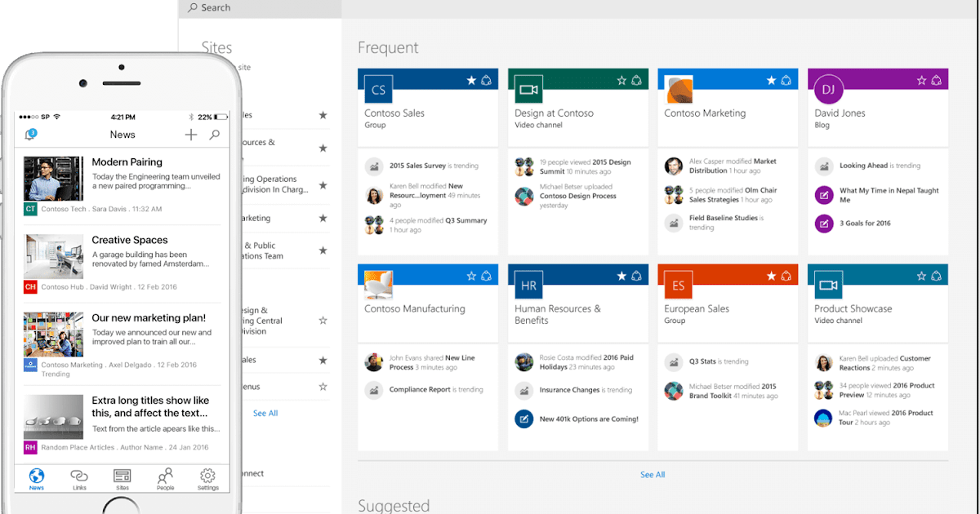Click the ES tile on European Sales card
Viewport: 980px width, 514px height.
[x=677, y=284]
